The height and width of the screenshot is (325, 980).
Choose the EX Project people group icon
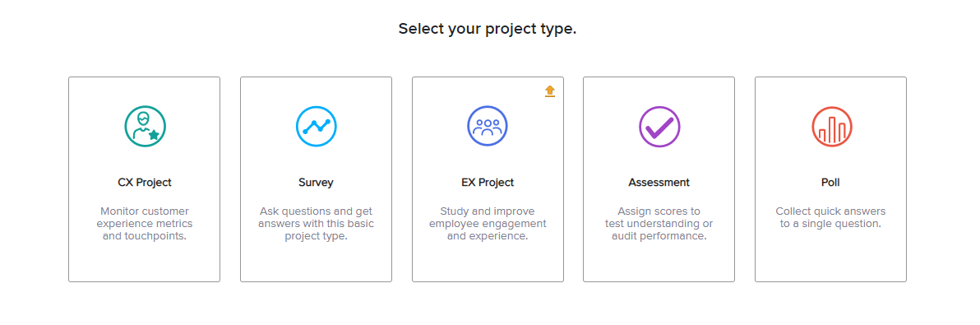(488, 126)
